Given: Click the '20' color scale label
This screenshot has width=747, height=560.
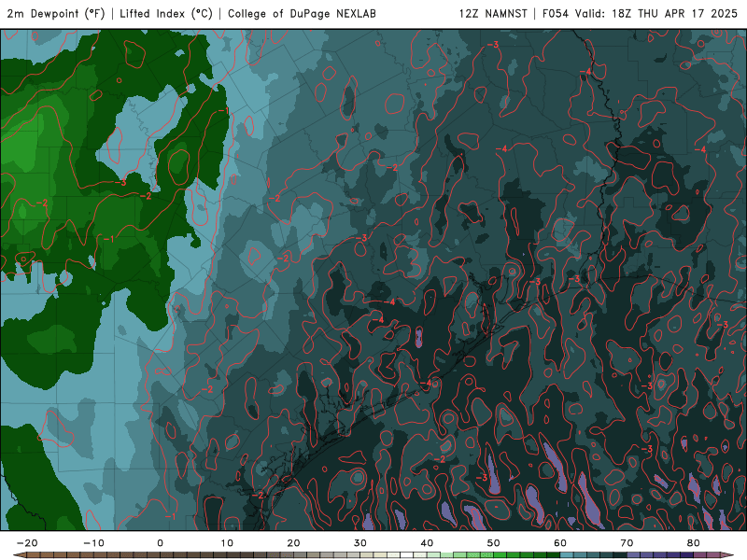Looking at the screenshot, I should tap(293, 543).
